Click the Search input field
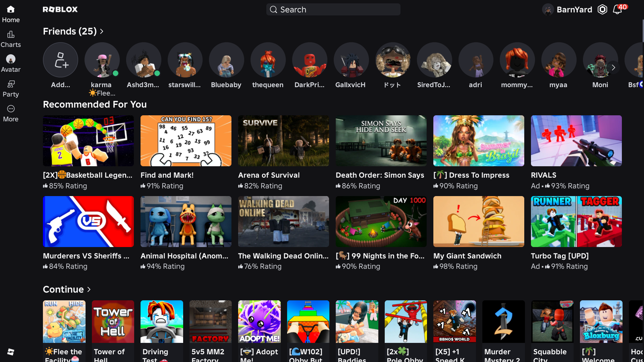The width and height of the screenshot is (644, 362). pos(333,9)
